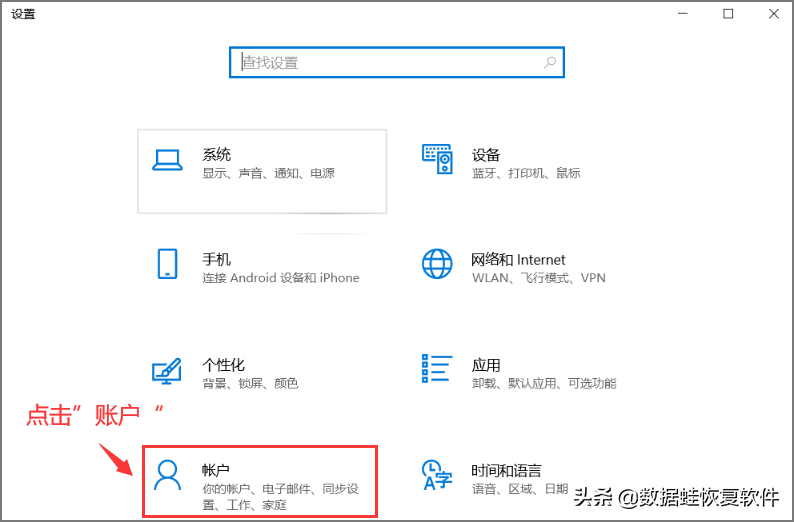The height and width of the screenshot is (522, 794).
Task: Click the Personalization paintbrush icon
Action: pyautogui.click(x=167, y=371)
